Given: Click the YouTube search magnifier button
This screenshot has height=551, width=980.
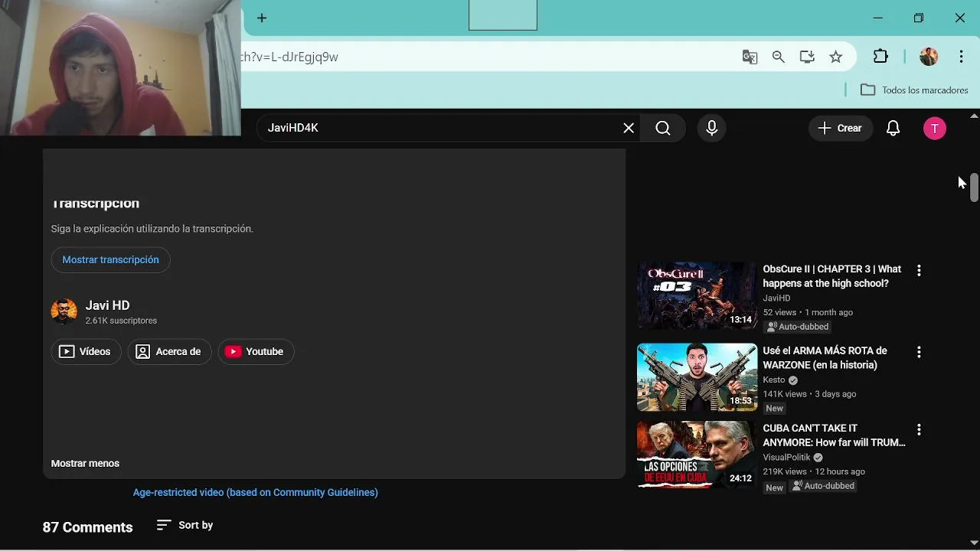Looking at the screenshot, I should 663,128.
